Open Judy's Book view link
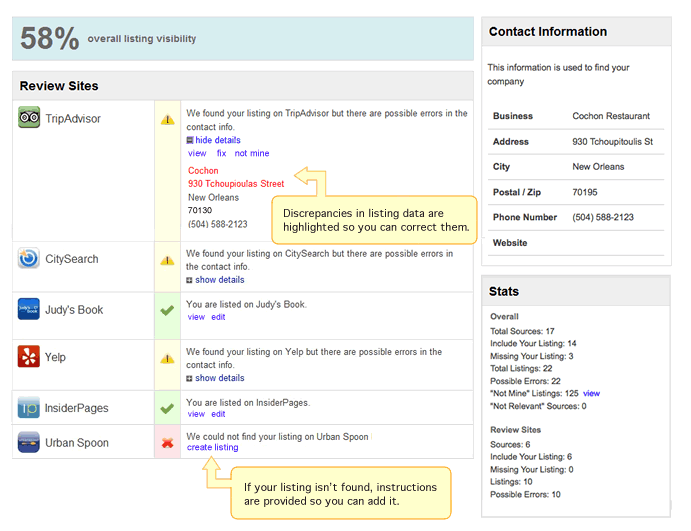The width and height of the screenshot is (691, 531). coord(196,317)
